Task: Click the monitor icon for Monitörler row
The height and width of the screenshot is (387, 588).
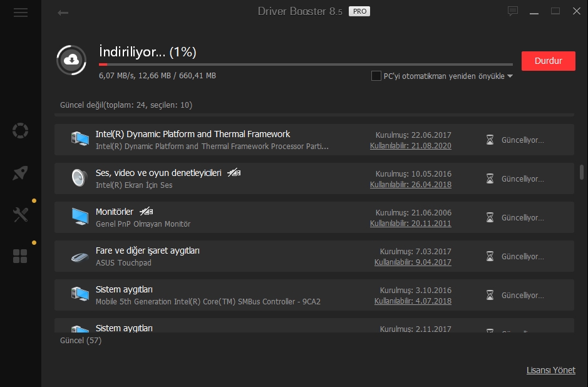Action: (80, 217)
